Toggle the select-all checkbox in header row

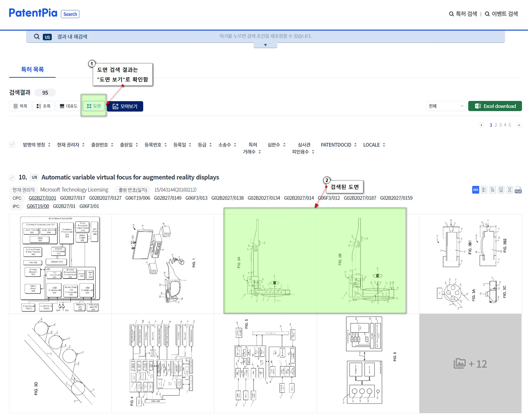[x=12, y=144]
